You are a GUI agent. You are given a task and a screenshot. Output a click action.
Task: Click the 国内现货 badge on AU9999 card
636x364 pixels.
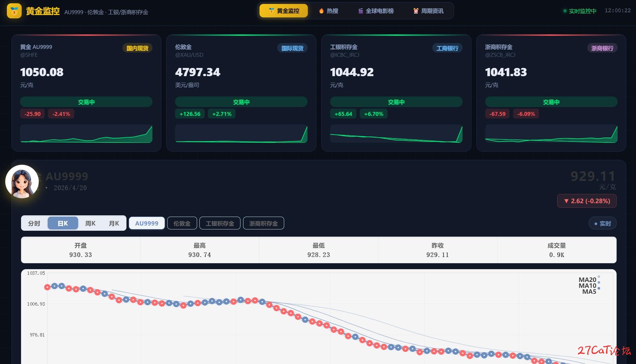[x=137, y=48]
